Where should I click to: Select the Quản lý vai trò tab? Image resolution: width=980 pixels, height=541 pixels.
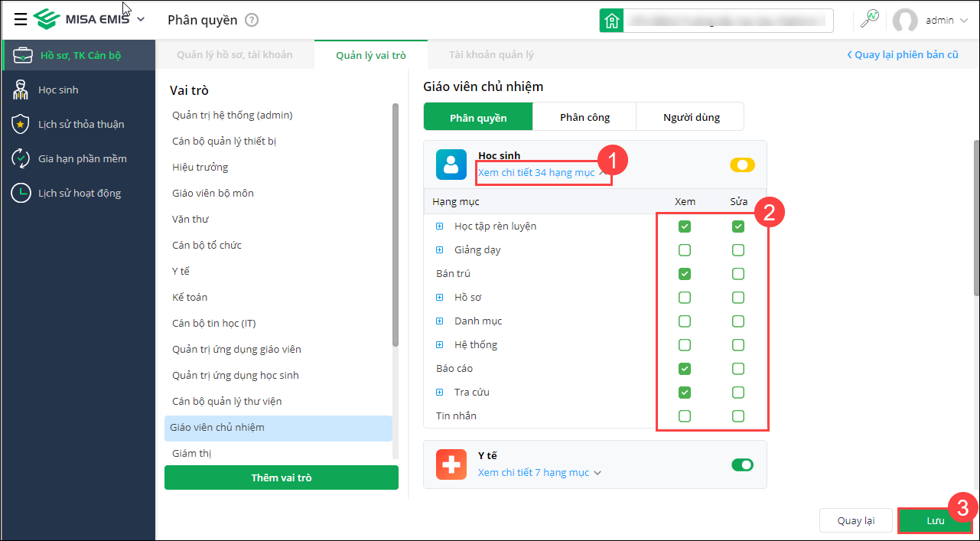[x=371, y=55]
